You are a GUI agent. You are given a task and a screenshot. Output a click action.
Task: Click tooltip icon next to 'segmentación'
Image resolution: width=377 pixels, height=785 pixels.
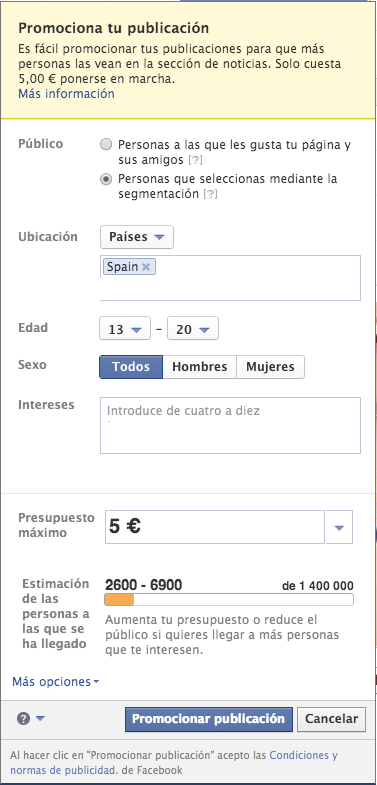pyautogui.click(x=212, y=195)
